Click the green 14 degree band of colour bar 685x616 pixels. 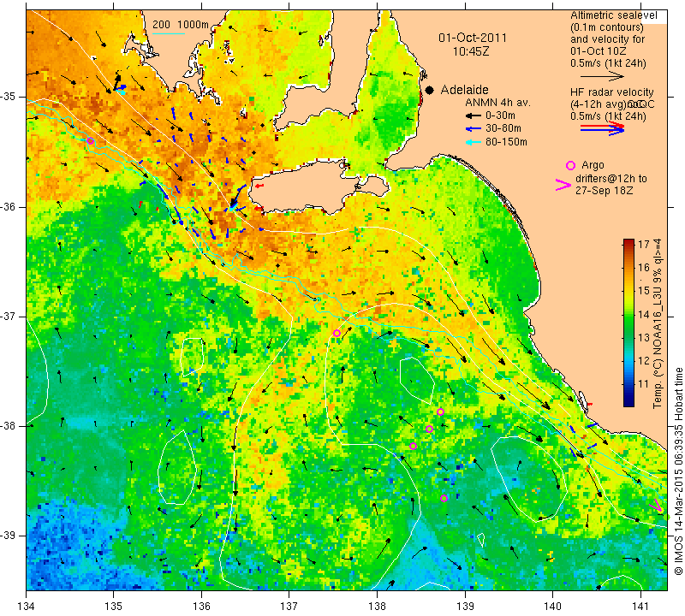pos(628,314)
